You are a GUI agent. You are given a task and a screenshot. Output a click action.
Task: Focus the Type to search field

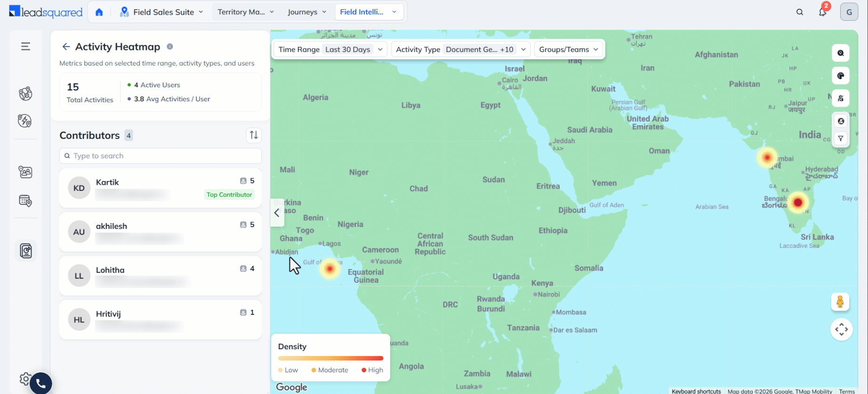click(x=161, y=156)
